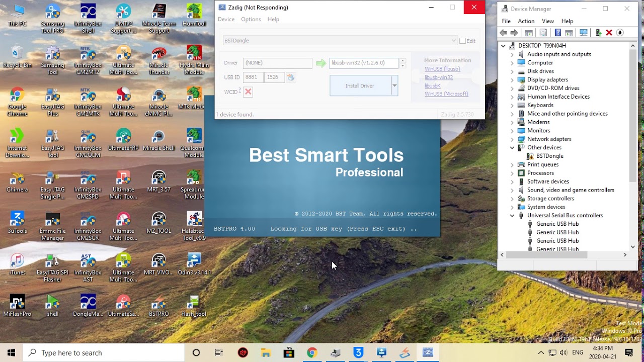Click the EasyJTAG Plus desktop icon
Viewport: 644px width, 362px height.
(53, 102)
